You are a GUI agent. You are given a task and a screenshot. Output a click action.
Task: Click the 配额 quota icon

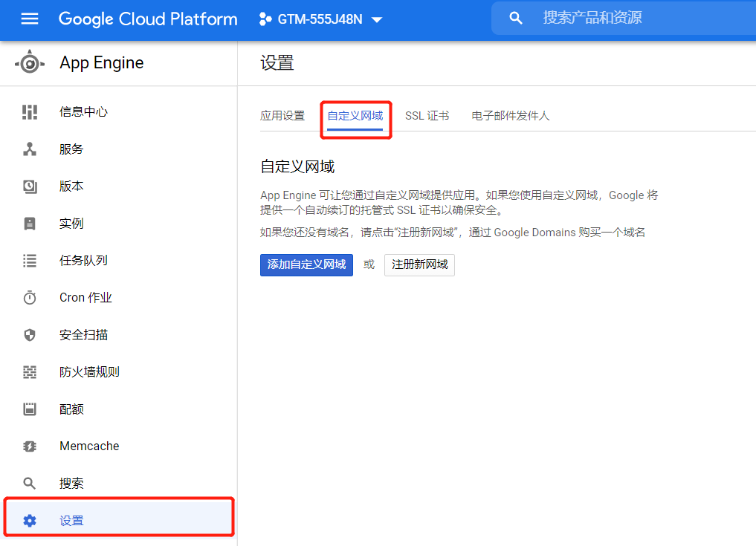point(30,409)
